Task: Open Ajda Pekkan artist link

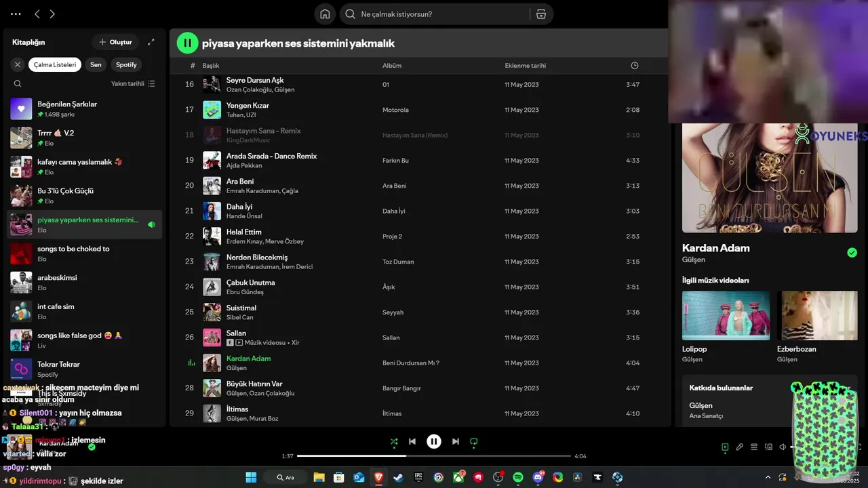Action: [x=244, y=165]
